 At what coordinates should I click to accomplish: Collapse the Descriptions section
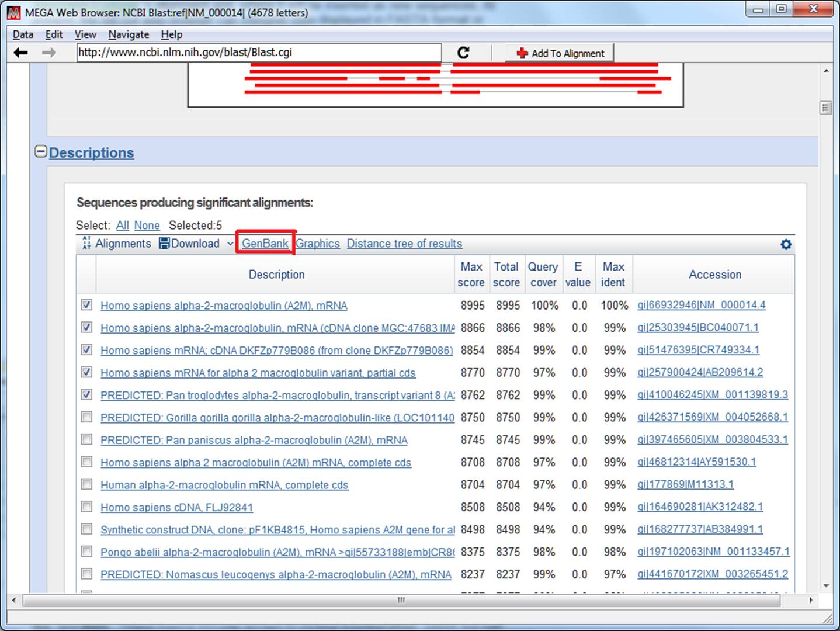pyautogui.click(x=41, y=152)
